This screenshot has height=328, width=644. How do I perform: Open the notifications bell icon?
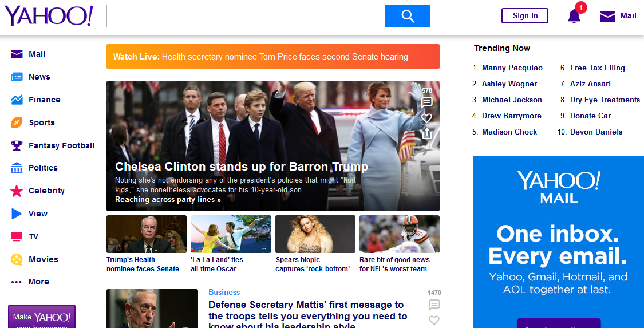[574, 16]
